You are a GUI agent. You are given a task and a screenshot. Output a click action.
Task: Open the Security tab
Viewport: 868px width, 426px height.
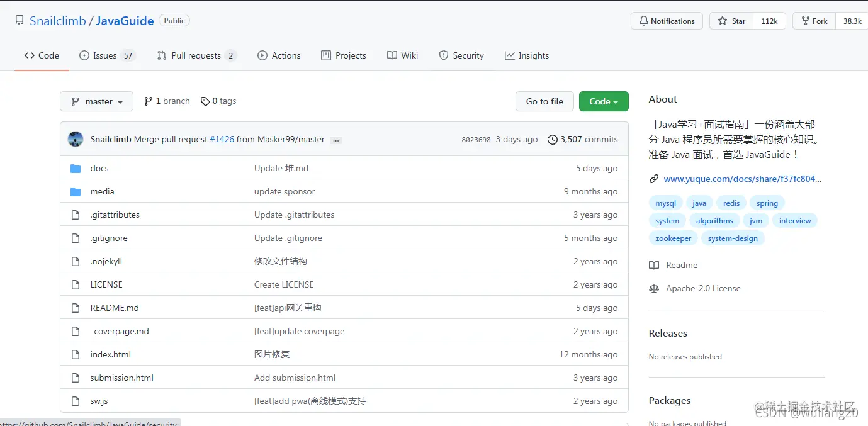coord(461,55)
